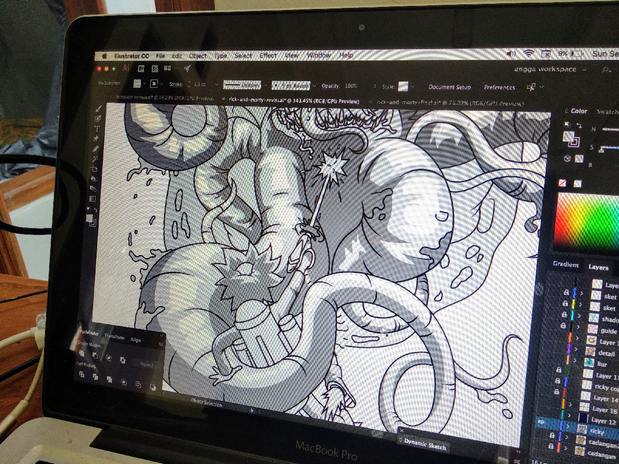The image size is (619, 464).
Task: Click Swap Fill and Stroke in toolbar
Action: 95,210
